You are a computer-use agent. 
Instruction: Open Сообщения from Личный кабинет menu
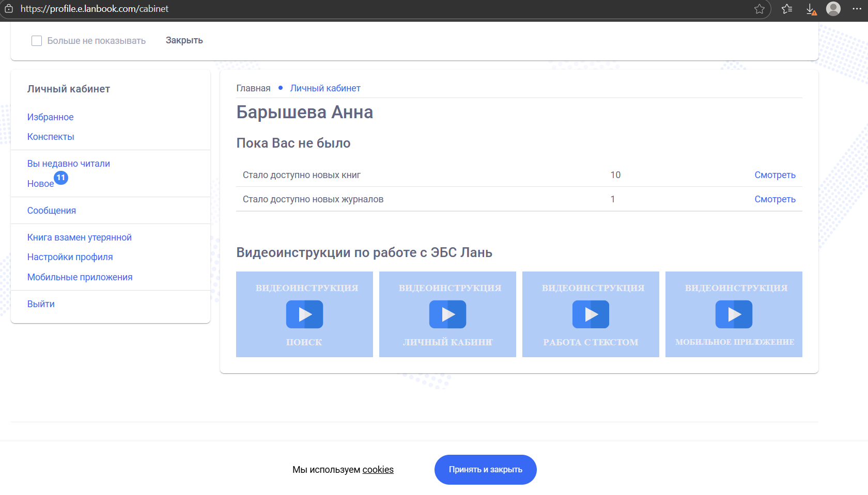pos(51,210)
